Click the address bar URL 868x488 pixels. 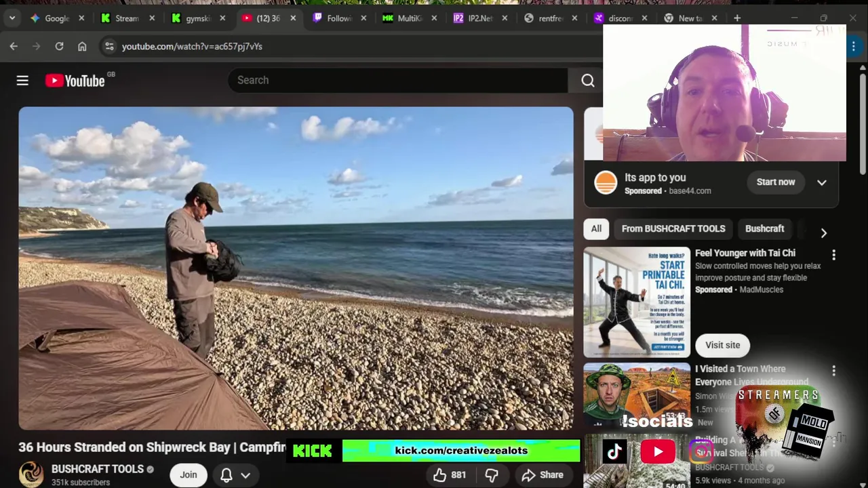(192, 46)
